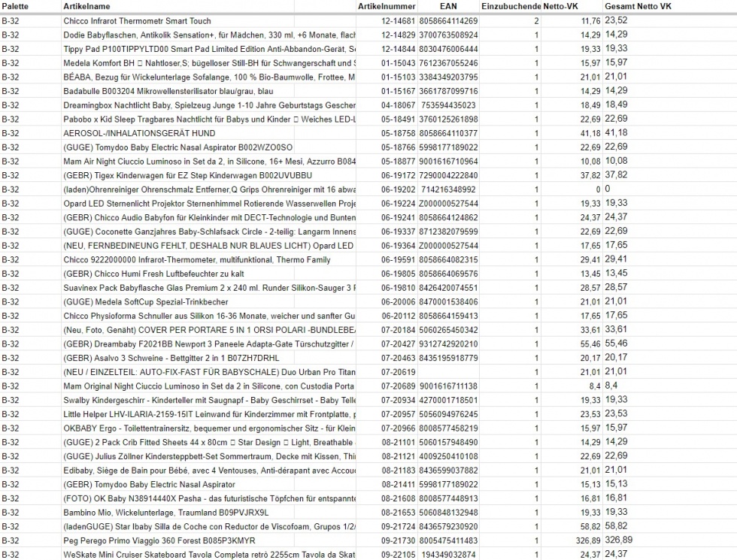The width and height of the screenshot is (737, 560).
Task: Select the Dreamingbox Nachtlicht Baby article name
Action: point(210,106)
